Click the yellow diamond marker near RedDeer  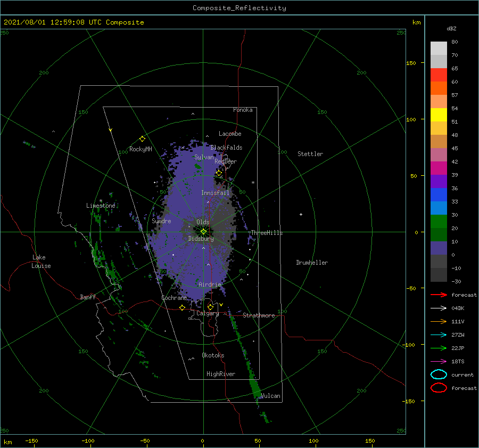(219, 173)
